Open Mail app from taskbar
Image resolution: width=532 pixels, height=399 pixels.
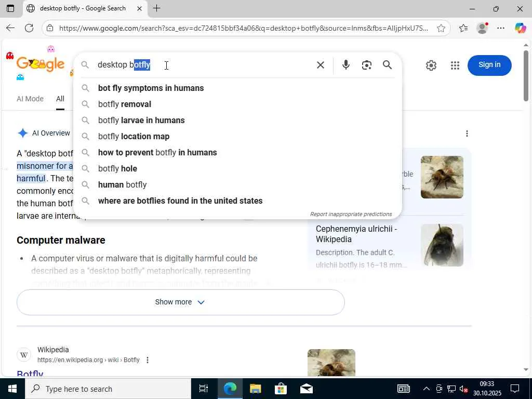[306, 389]
